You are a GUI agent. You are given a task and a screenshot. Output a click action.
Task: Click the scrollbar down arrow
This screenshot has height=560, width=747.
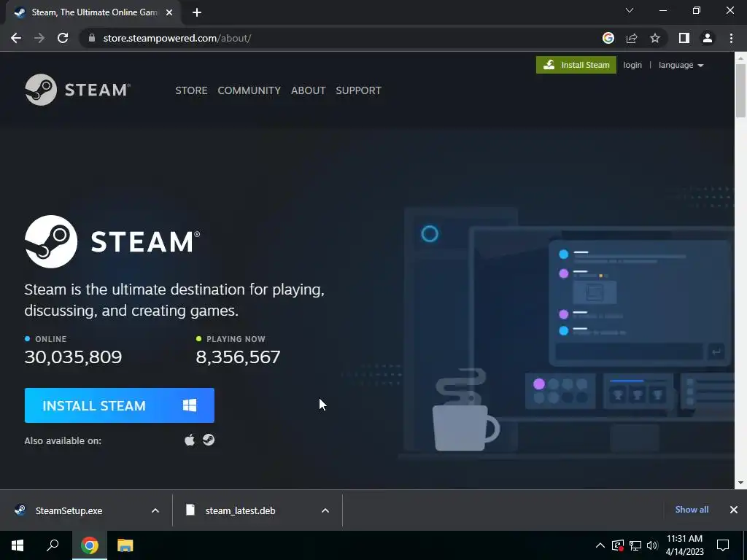tap(740, 483)
